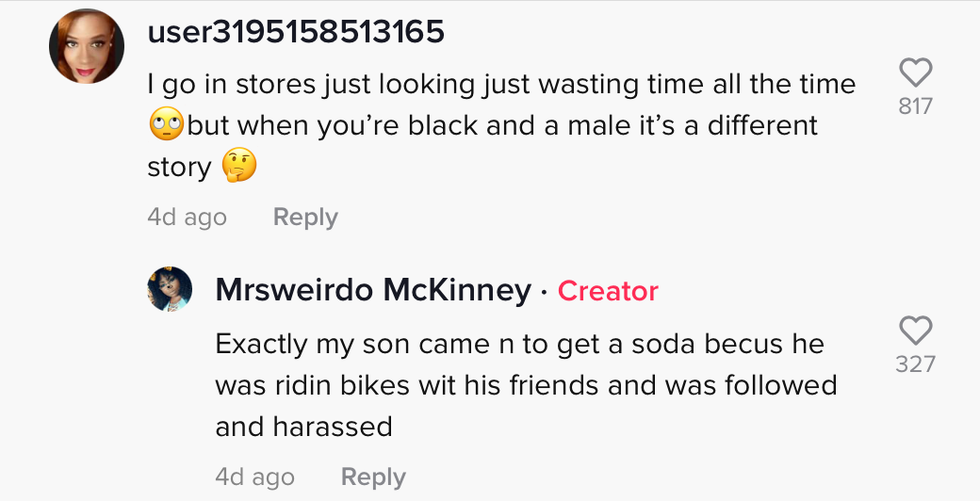Like the comment with 817 likes

coord(916,73)
